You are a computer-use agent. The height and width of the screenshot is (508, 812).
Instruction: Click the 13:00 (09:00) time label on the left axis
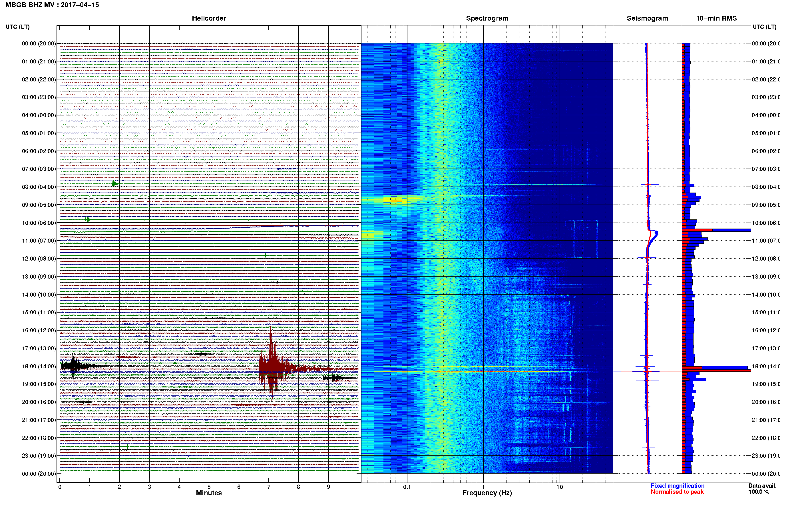coord(39,277)
